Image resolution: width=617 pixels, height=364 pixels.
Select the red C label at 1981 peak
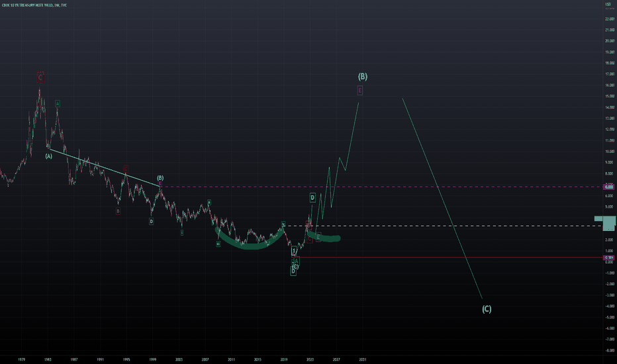click(40, 77)
